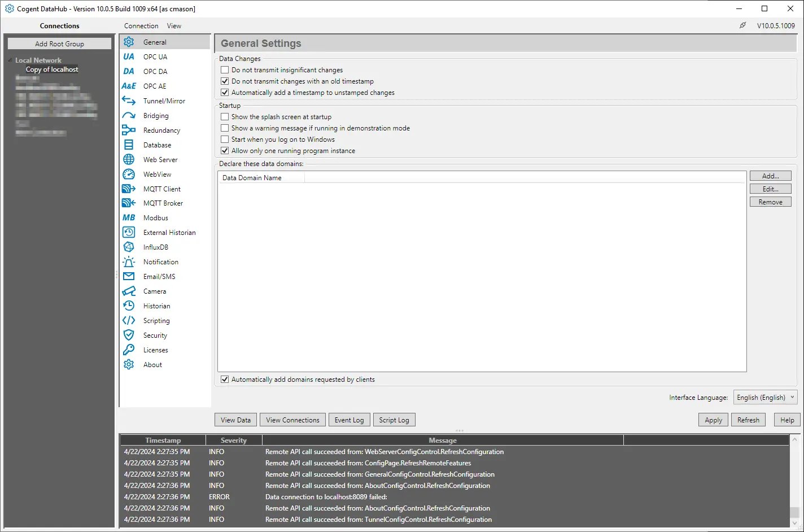Open the Connection menu
The width and height of the screenshot is (804, 532).
141,25
